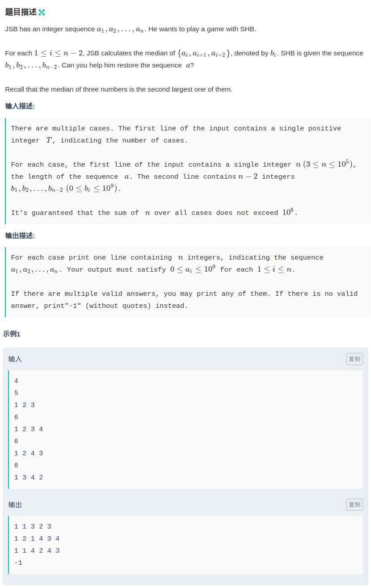Click the 输出描述 heading

(20, 235)
